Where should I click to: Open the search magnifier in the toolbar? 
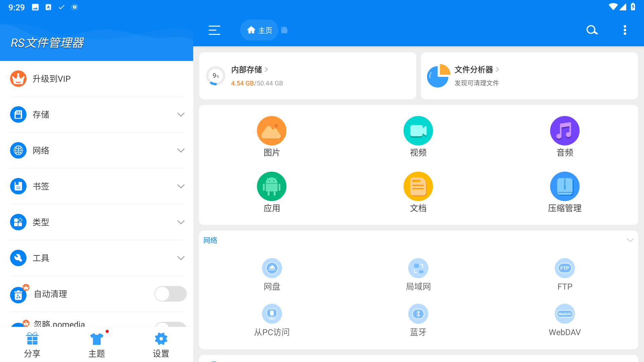coord(592,30)
